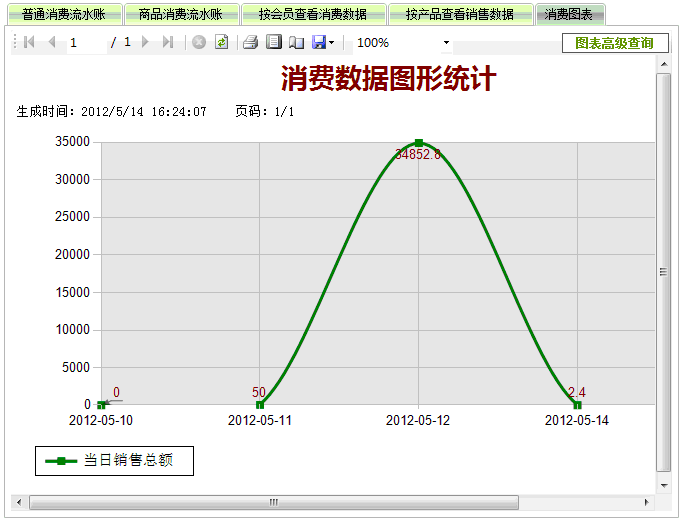Select the 按会员查看消费数据 tab
Image resolution: width=683 pixels, height=521 pixels.
pos(312,14)
